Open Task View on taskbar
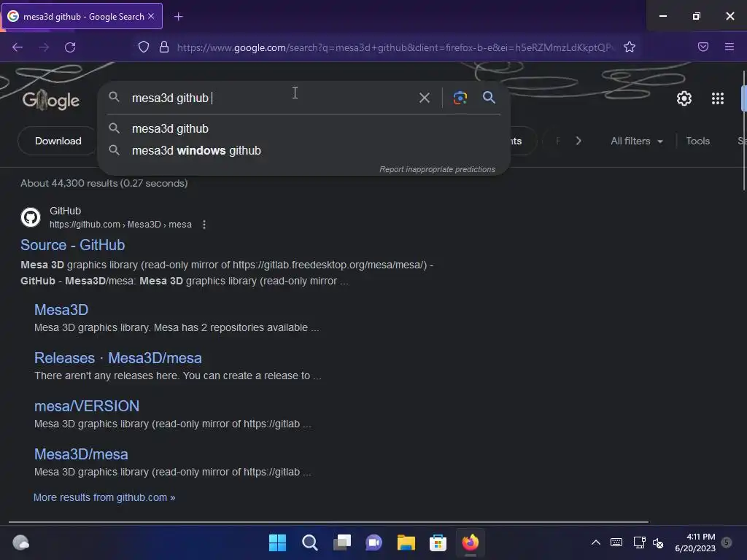 [341, 542]
